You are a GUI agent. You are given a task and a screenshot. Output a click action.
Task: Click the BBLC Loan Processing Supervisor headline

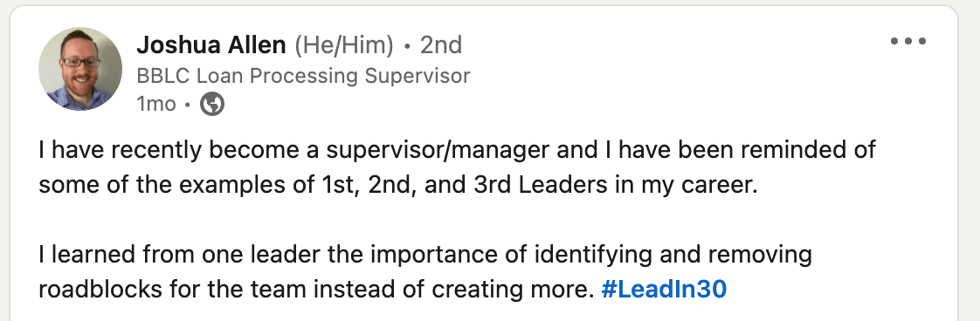coord(303,76)
